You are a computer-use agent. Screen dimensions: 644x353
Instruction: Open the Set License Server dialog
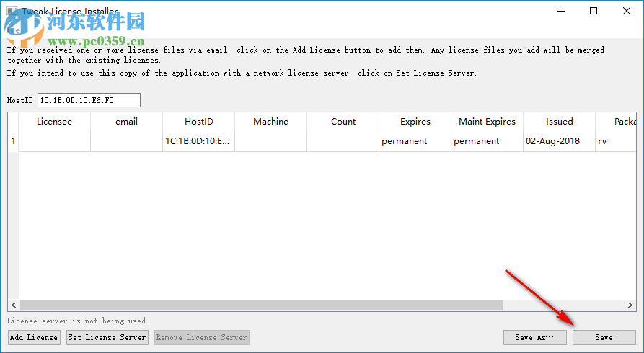[107, 337]
